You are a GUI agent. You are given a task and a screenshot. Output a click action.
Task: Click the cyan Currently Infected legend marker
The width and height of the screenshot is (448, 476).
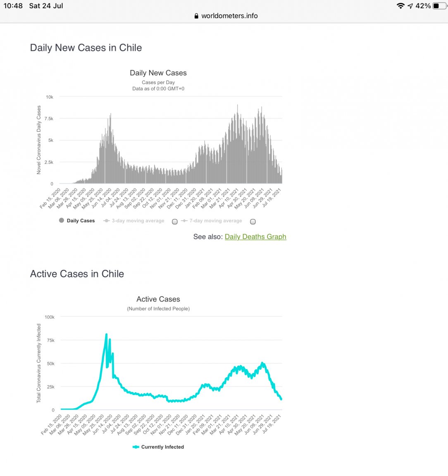point(136,447)
